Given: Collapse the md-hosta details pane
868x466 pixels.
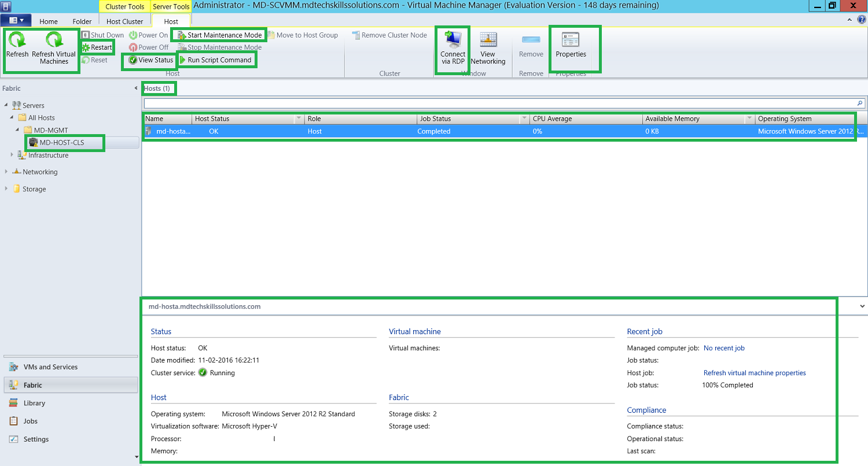Looking at the screenshot, I should pyautogui.click(x=862, y=306).
